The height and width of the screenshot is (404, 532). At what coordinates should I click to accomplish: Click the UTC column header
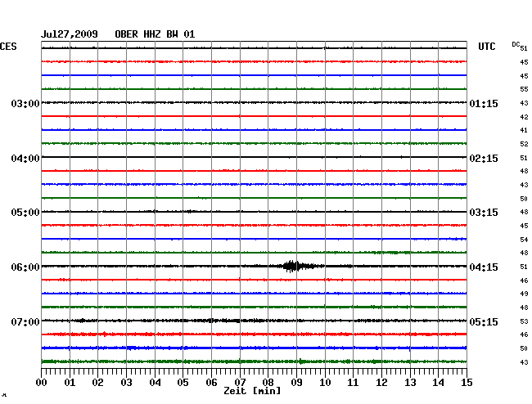pos(486,47)
